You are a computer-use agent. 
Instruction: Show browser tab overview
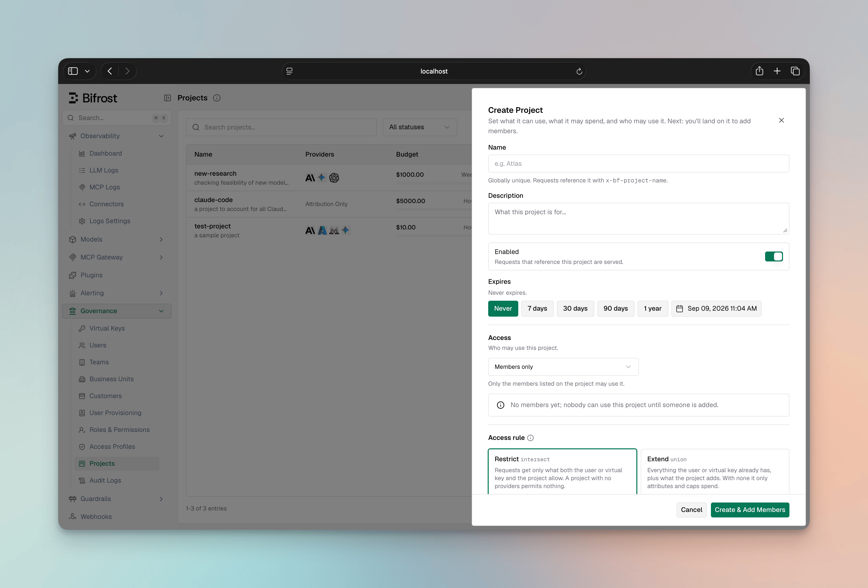coord(795,71)
